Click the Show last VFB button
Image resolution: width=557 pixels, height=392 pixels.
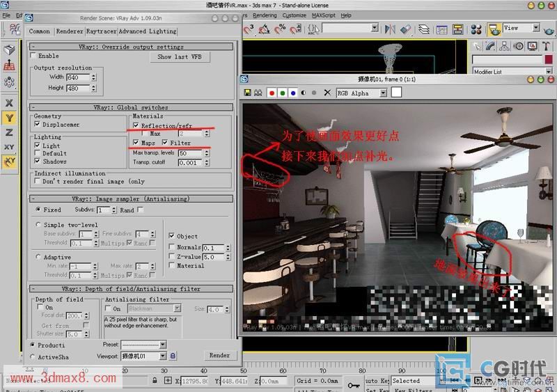(x=180, y=57)
